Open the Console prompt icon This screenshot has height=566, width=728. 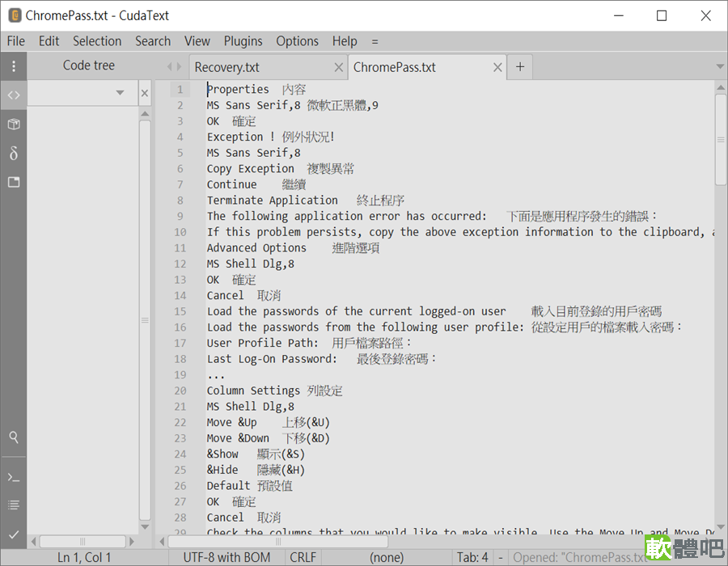tap(14, 477)
